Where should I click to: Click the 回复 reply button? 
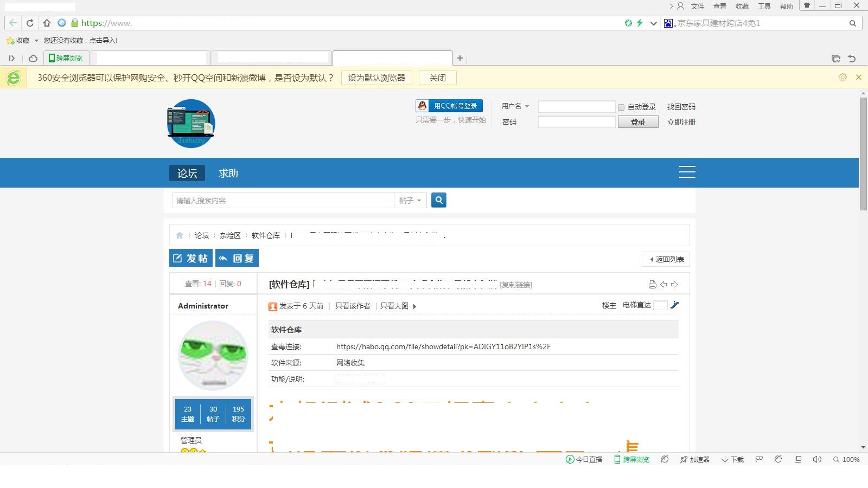tap(237, 258)
